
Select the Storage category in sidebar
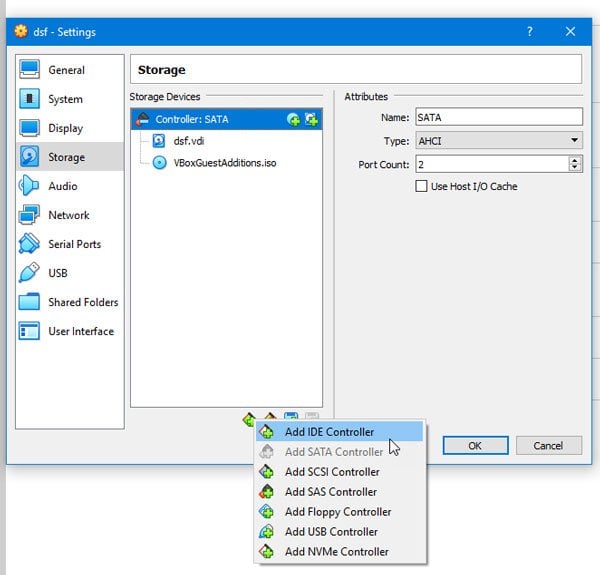(70, 157)
